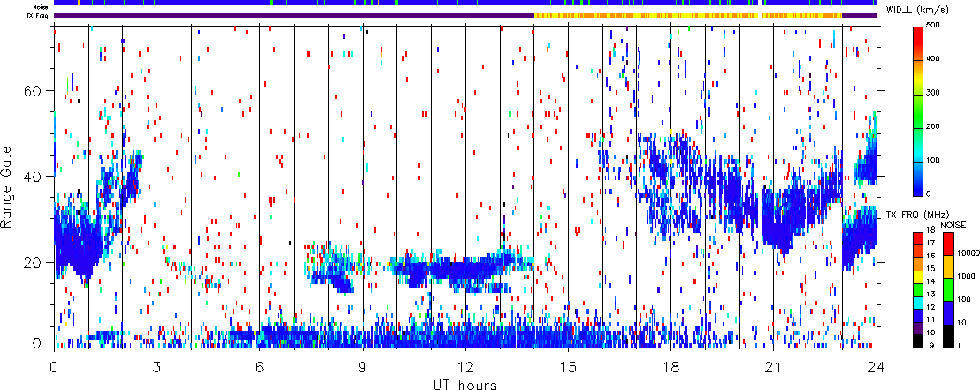Viewport: 980px width, 390px height.
Task: Select the 21 tick on UT hours axis
Action: coord(773,365)
